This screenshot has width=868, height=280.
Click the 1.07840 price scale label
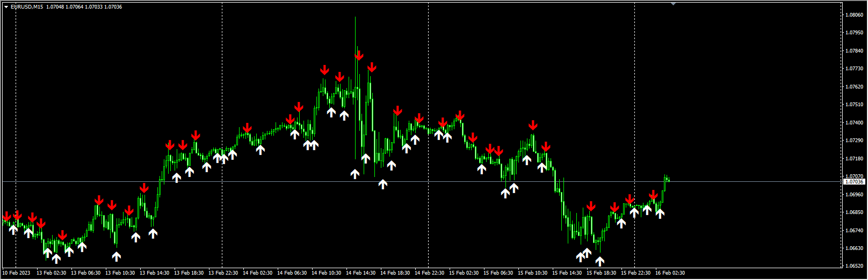(854, 51)
